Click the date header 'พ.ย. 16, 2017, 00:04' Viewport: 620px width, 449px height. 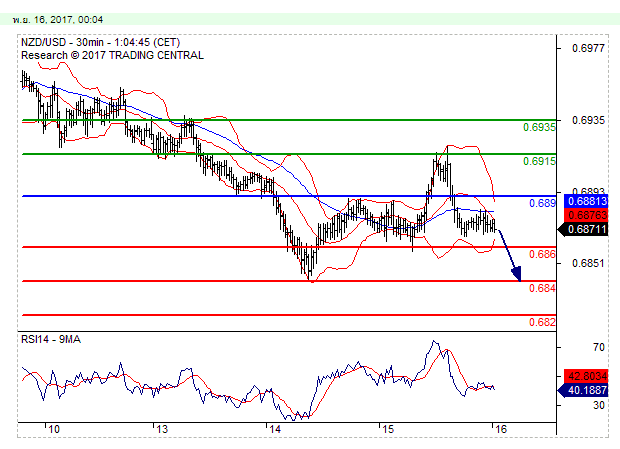[x=58, y=19]
